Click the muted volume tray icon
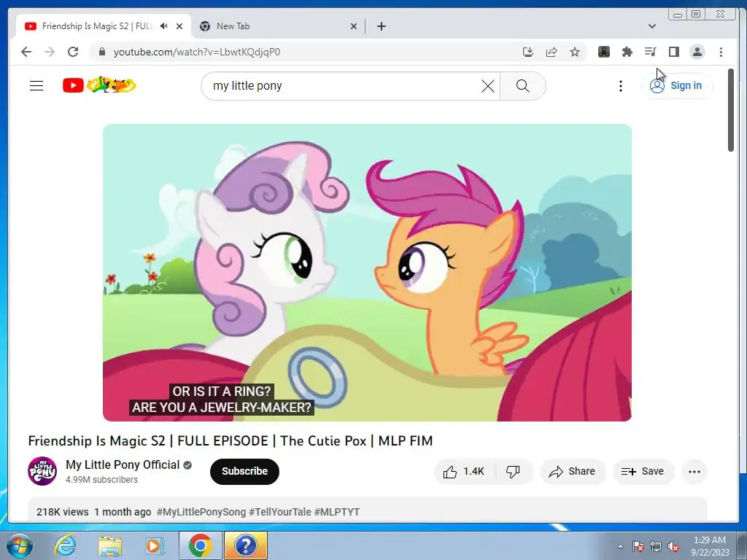This screenshot has height=560, width=747. point(673,546)
